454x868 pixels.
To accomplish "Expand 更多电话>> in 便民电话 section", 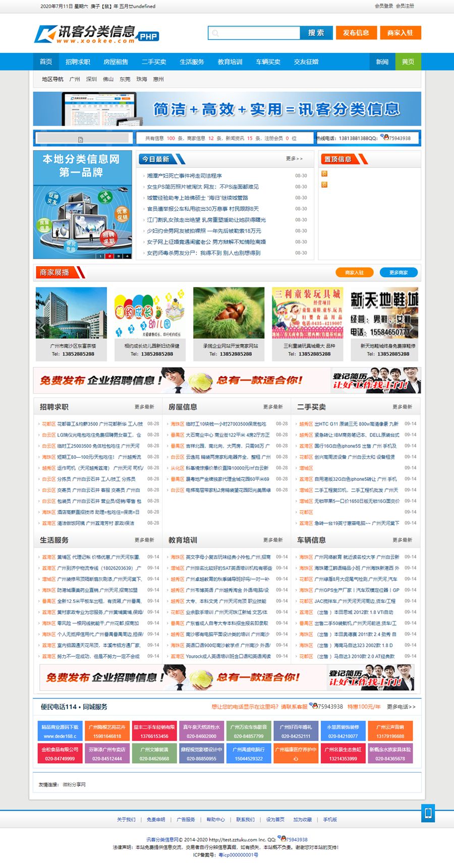I will click(401, 707).
